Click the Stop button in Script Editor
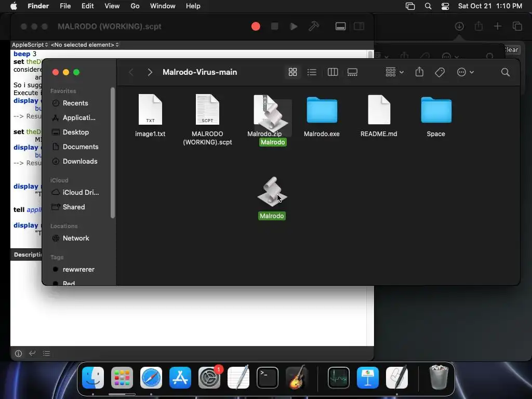This screenshot has height=399, width=532. pyautogui.click(x=275, y=26)
